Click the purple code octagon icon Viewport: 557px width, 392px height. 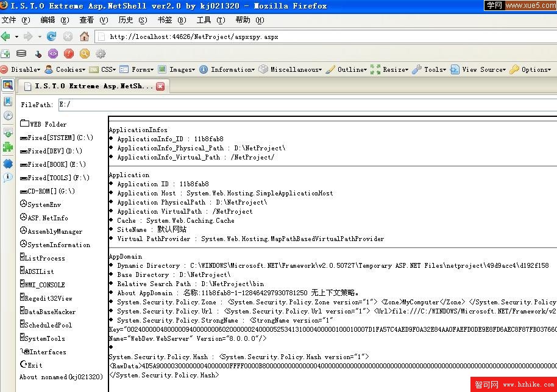(x=53, y=54)
